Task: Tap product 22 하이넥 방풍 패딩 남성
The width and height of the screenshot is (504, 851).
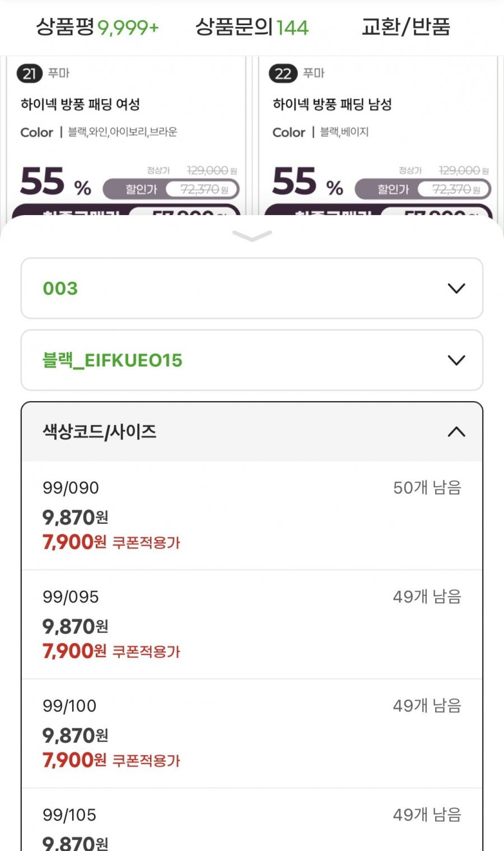Action: tap(332, 104)
